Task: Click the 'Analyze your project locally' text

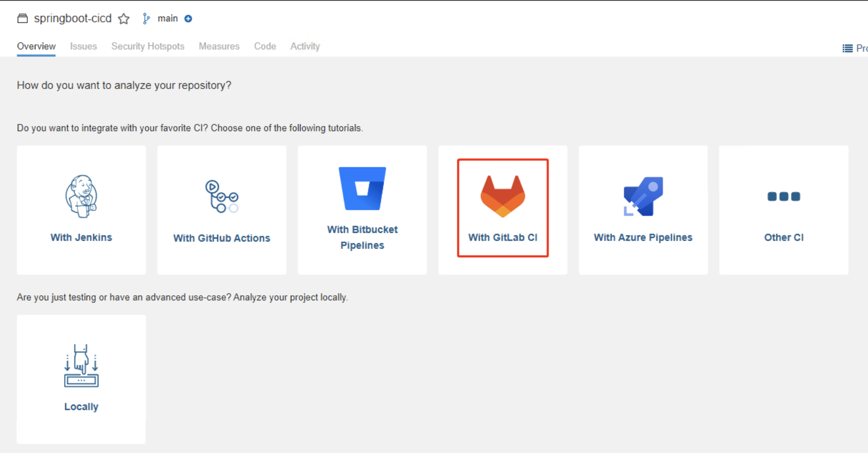Action: (290, 297)
